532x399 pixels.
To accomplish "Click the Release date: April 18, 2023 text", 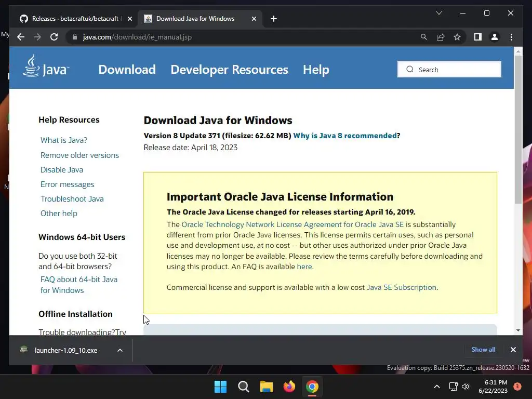I will [x=190, y=148].
